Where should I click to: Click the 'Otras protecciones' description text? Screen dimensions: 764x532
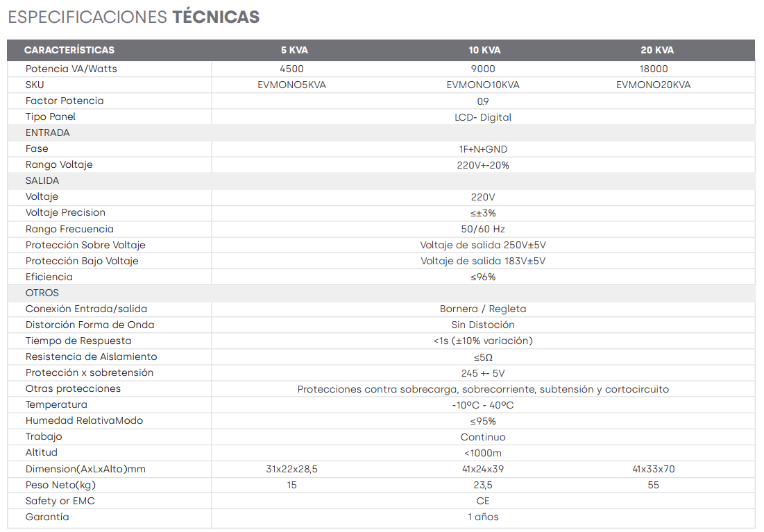[483, 390]
